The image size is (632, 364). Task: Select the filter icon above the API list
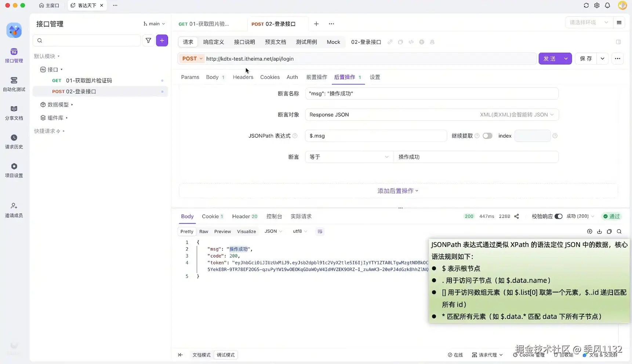pyautogui.click(x=148, y=40)
